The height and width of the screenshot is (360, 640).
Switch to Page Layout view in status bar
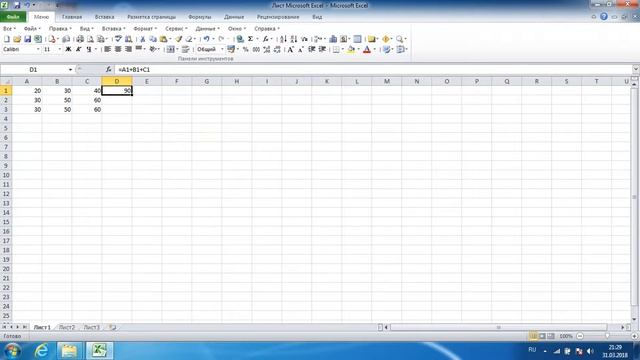point(542,336)
